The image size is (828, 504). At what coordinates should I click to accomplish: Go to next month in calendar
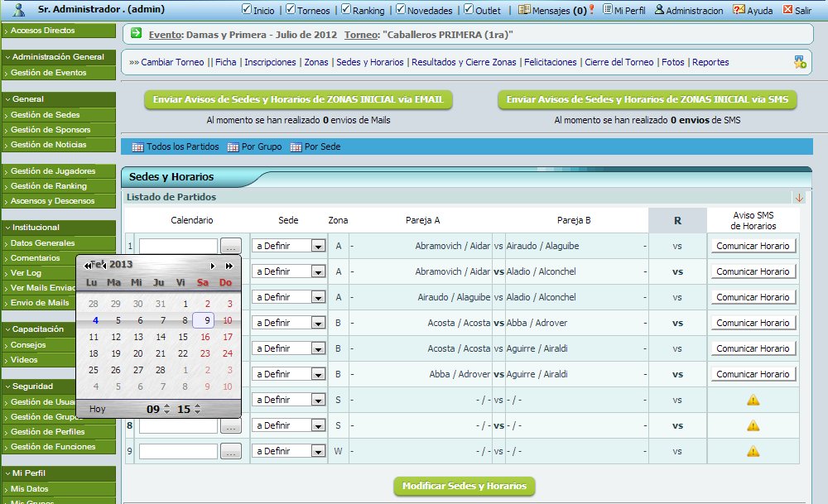point(213,266)
